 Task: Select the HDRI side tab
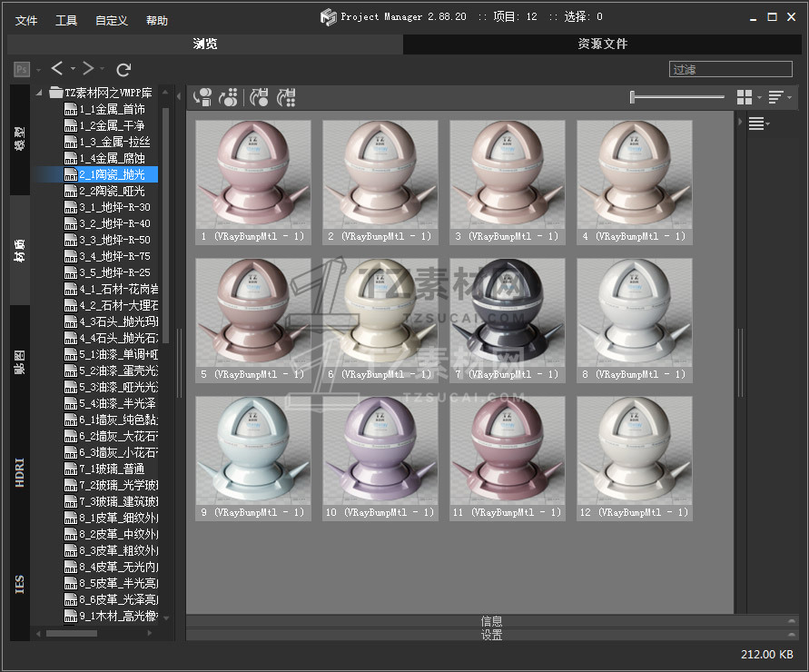(x=20, y=473)
